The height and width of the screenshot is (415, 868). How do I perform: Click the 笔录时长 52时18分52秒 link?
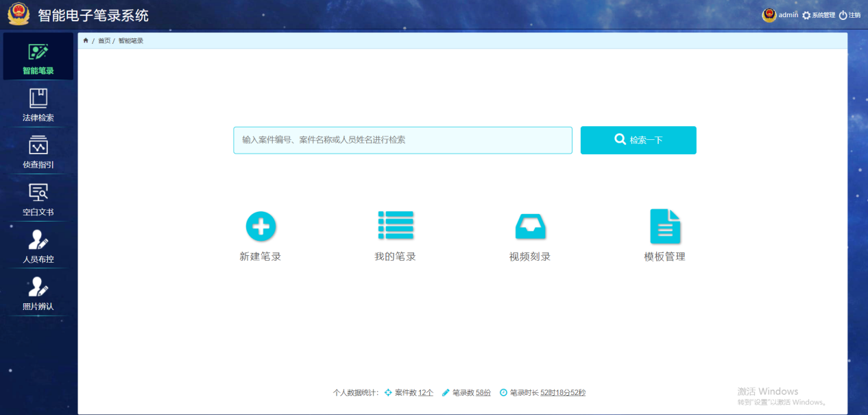click(x=562, y=393)
